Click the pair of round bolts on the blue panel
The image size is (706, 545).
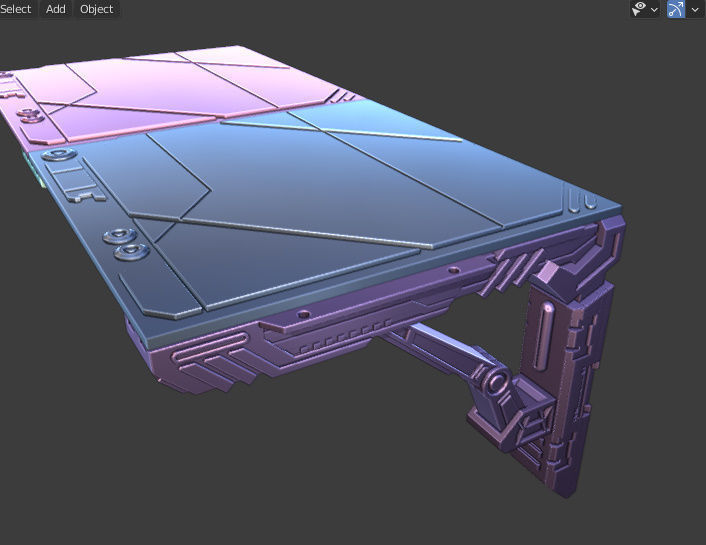coord(126,244)
